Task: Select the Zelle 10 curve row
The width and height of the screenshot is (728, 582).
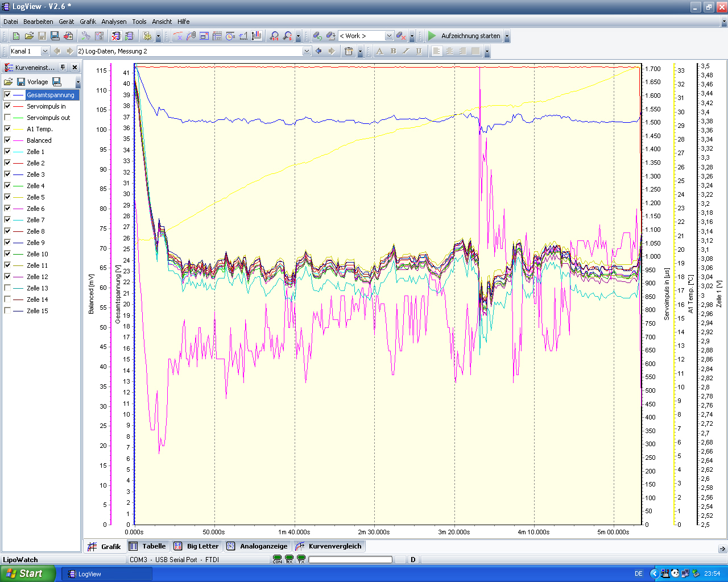Action: [41, 254]
